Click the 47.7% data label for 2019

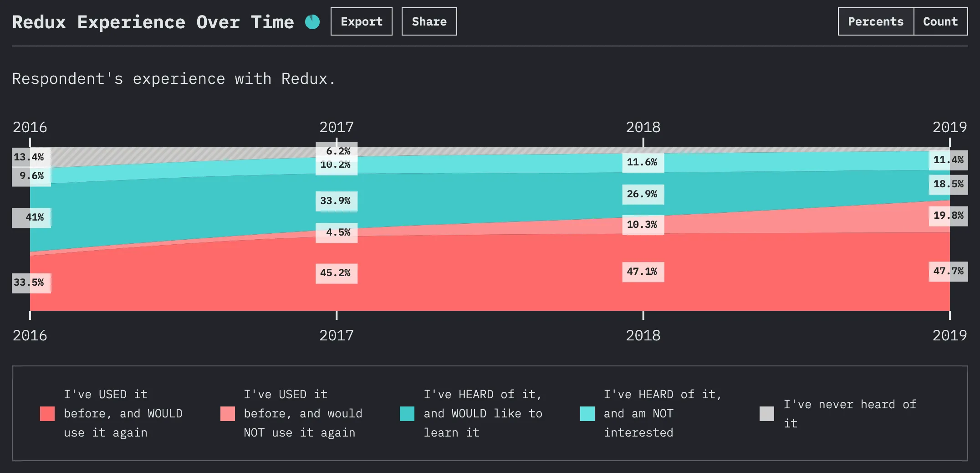click(x=949, y=271)
